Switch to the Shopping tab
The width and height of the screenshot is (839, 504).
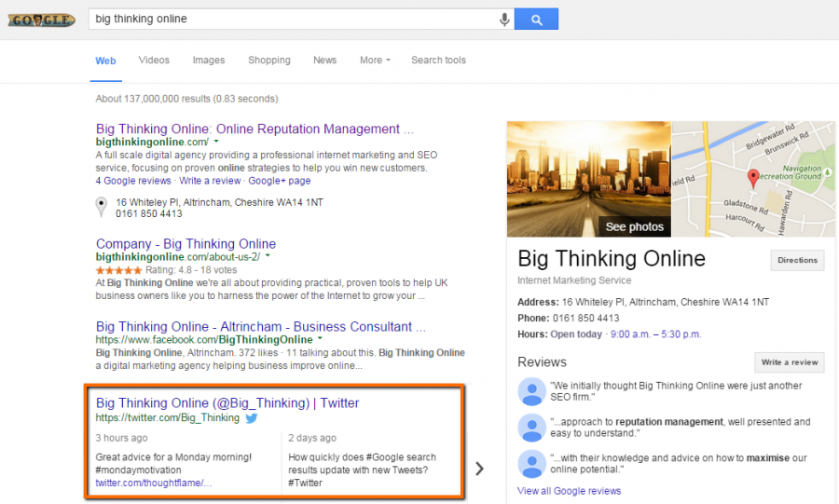click(x=269, y=61)
